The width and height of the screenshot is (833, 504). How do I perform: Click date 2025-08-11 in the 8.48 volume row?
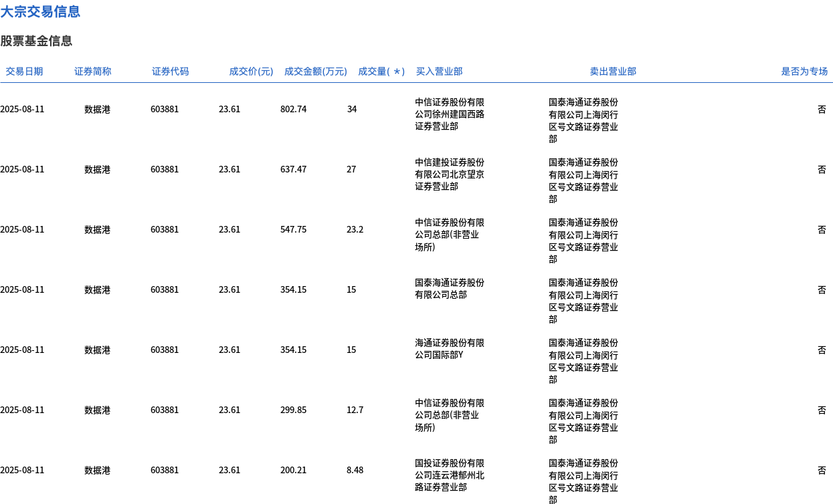coord(22,470)
